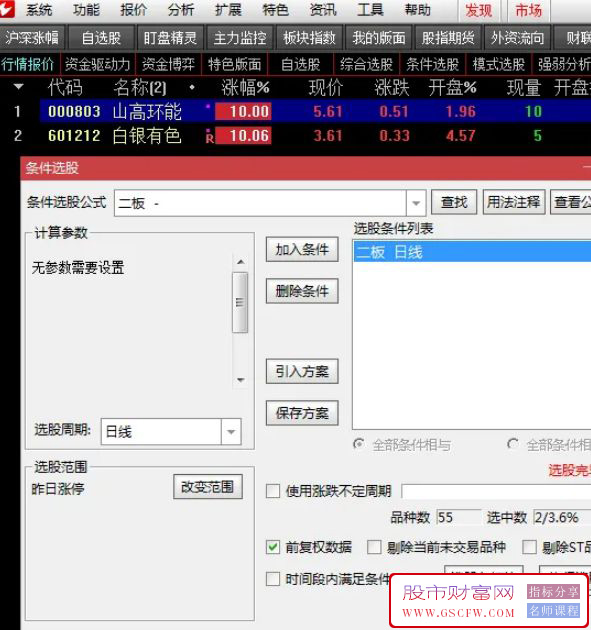Sort by the 涨幅% column header
591x630 pixels.
point(245,87)
